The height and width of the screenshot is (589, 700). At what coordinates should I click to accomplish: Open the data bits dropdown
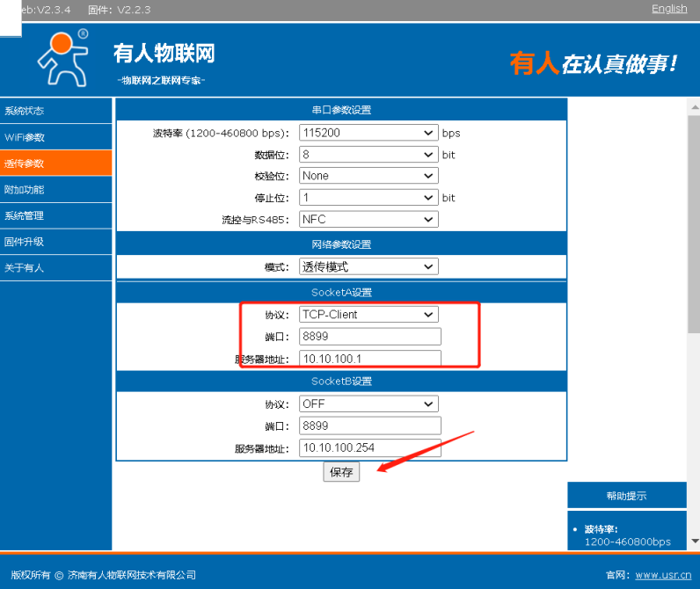point(368,155)
